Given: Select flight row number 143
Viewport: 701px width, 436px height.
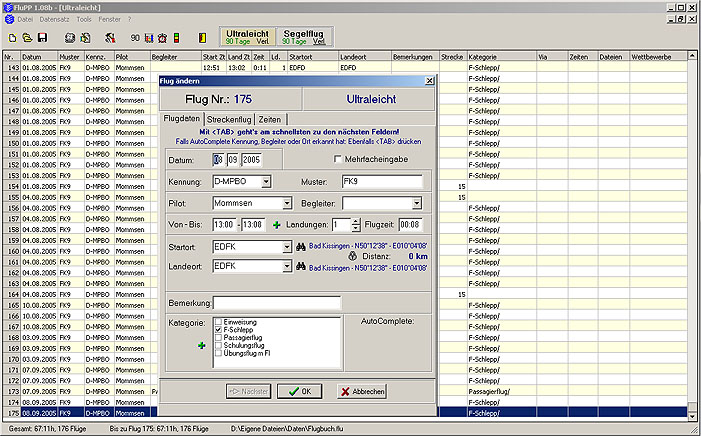Looking at the screenshot, I should pos(345,68).
